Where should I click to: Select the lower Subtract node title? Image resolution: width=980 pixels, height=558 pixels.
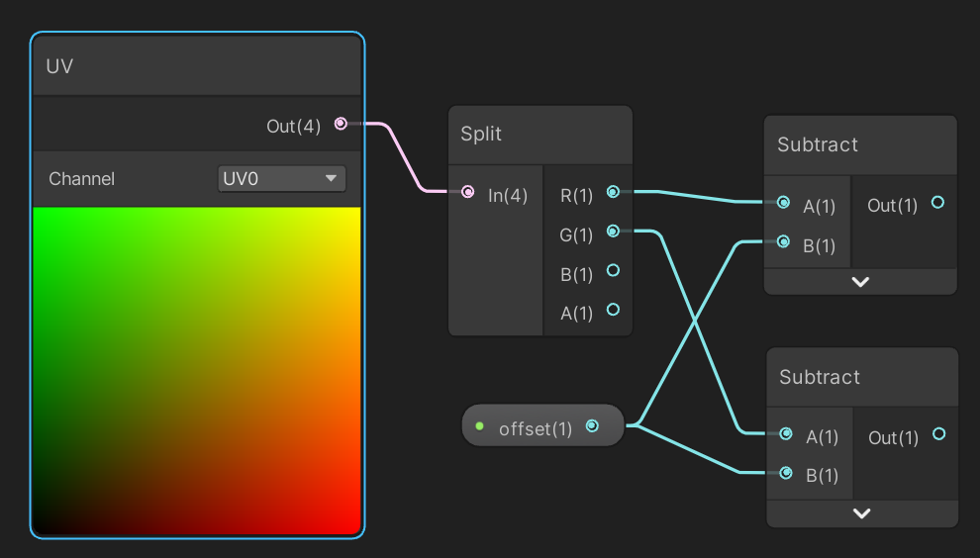click(820, 377)
